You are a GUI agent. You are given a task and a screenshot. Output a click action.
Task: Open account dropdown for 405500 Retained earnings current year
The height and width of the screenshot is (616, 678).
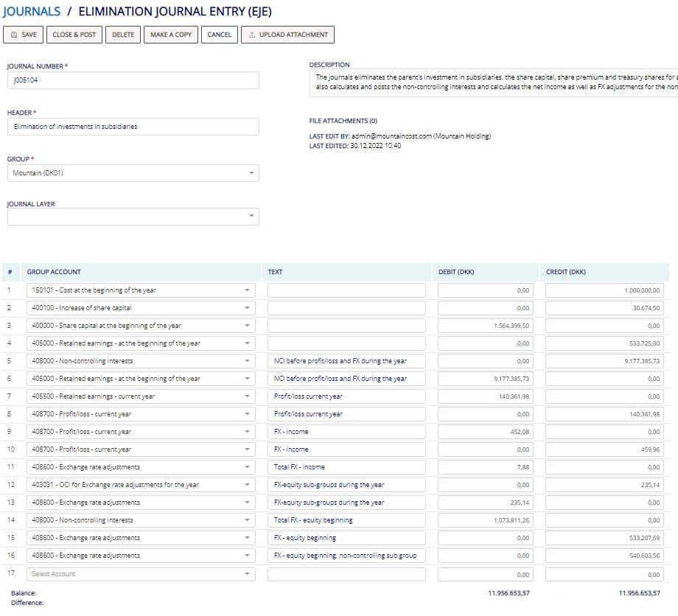[141, 396]
